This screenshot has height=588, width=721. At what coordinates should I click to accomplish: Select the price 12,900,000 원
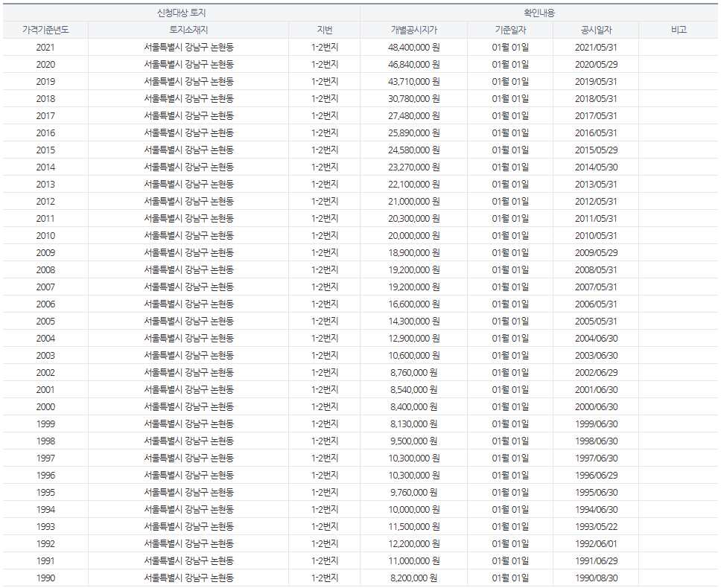coord(414,338)
